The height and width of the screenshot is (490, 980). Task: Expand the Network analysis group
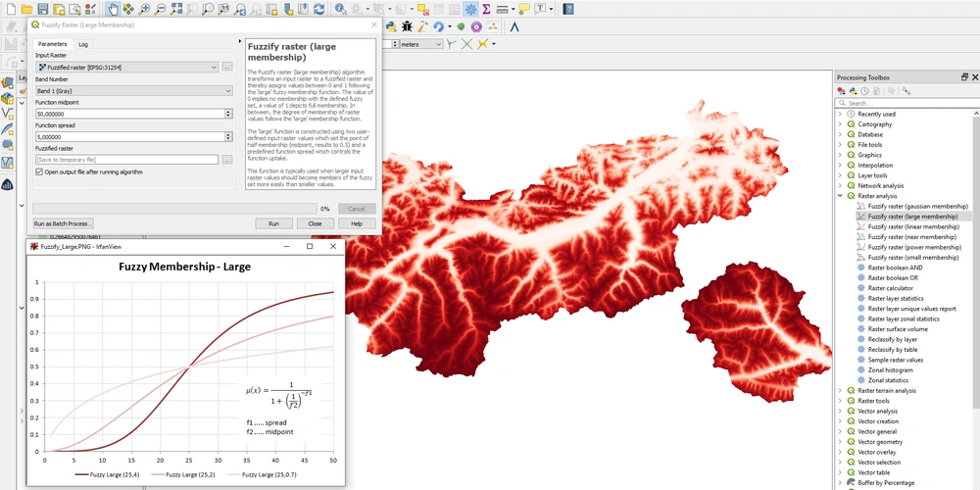[840, 185]
